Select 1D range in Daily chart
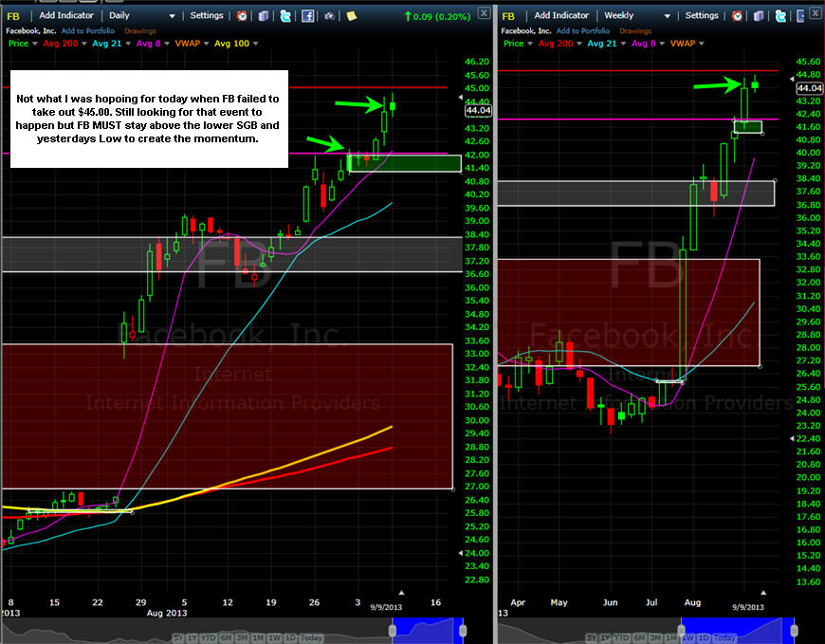The image size is (825, 644). pos(290,637)
